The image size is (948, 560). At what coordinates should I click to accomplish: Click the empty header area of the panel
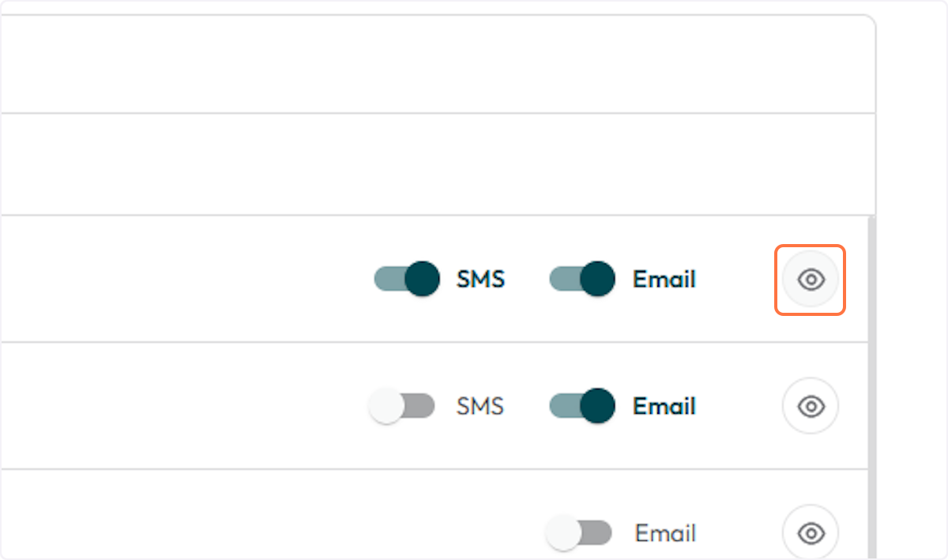434,59
